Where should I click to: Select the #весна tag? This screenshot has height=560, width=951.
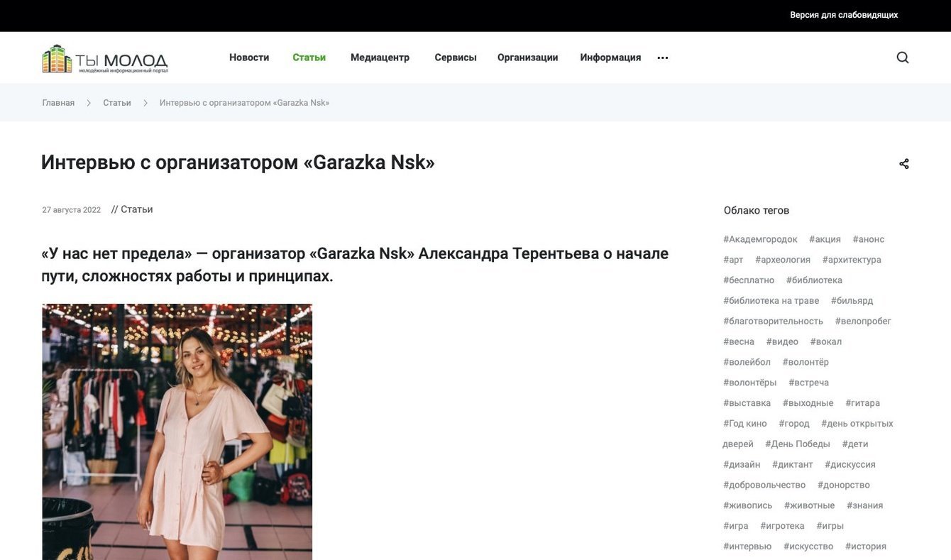[x=739, y=342]
